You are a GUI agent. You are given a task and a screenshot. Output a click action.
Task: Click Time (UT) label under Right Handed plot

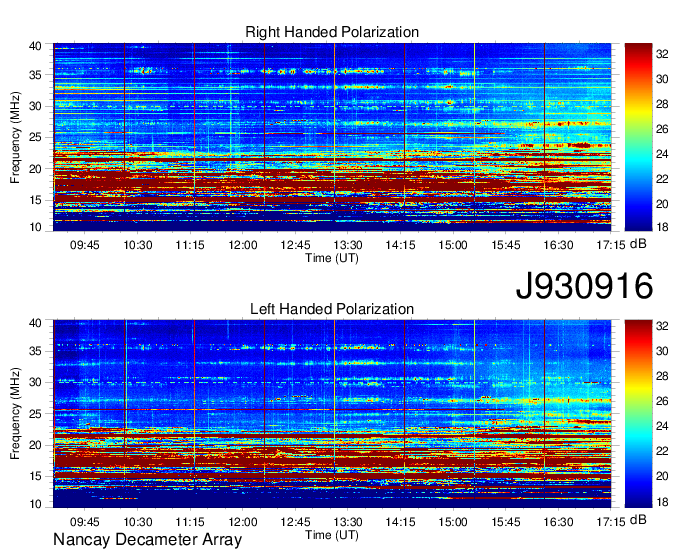point(332,258)
